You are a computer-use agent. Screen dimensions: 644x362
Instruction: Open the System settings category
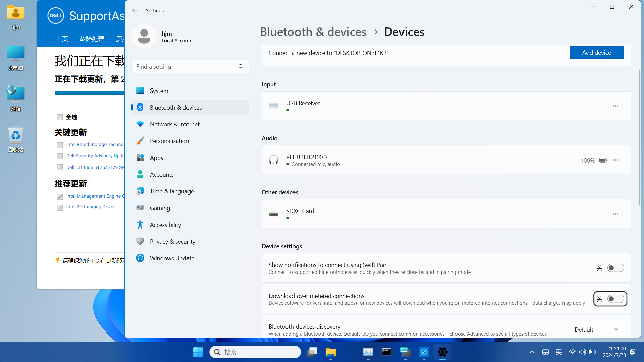point(190,90)
